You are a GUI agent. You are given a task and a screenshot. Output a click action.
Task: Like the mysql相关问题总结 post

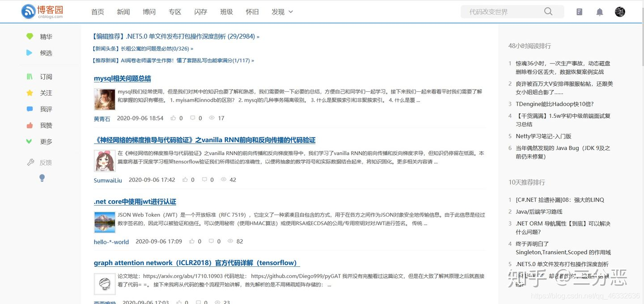coord(174,118)
